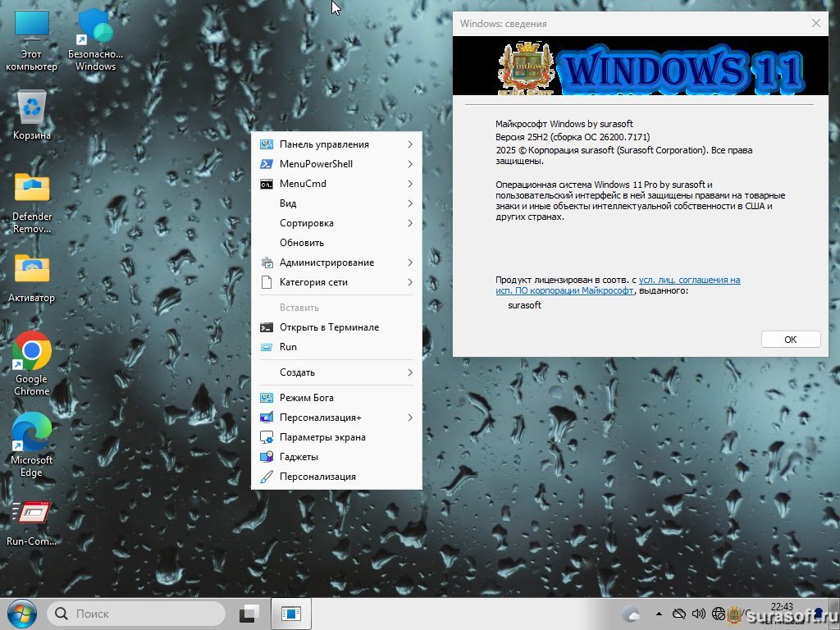Select the 'Run-Com...' desktop icon
The image size is (840, 630).
pyautogui.click(x=32, y=523)
